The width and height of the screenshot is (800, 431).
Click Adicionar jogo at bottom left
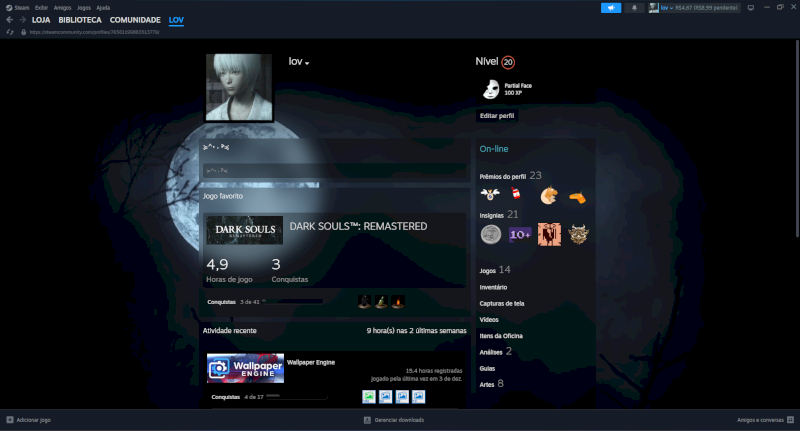pyautogui.click(x=34, y=420)
